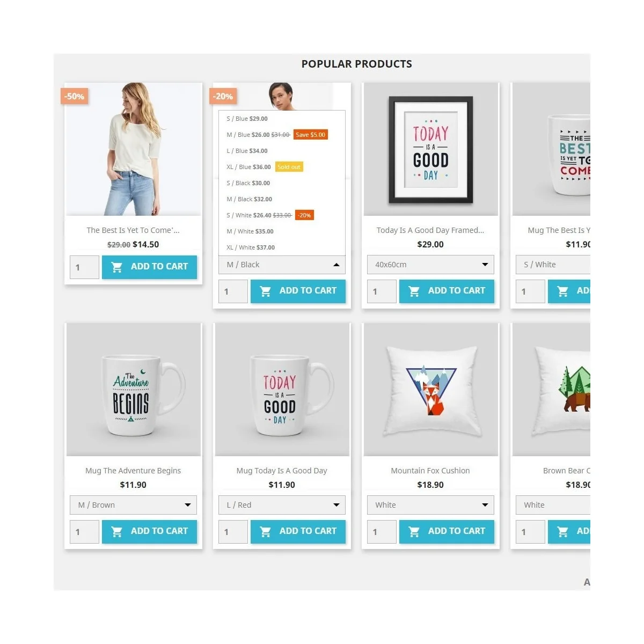This screenshot has width=644, height=644.
Task: Click cart icon under Mountain Fox Cushion
Action: coord(414,531)
